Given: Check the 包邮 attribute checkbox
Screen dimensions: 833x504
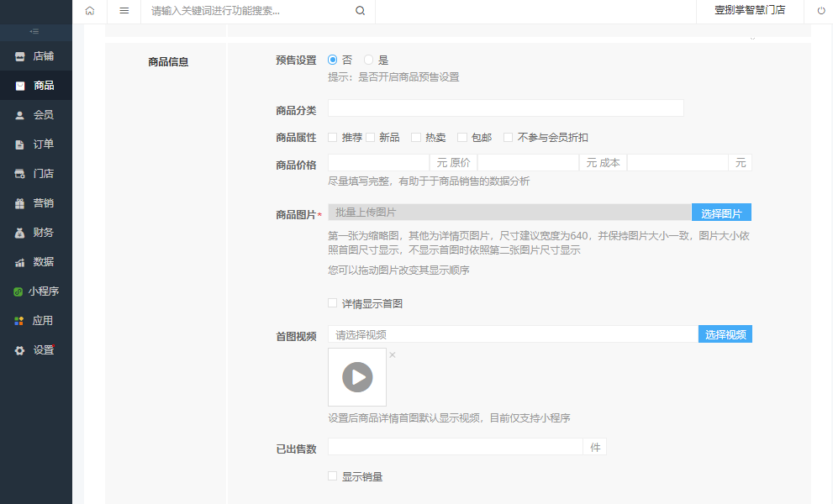Looking at the screenshot, I should coord(462,138).
